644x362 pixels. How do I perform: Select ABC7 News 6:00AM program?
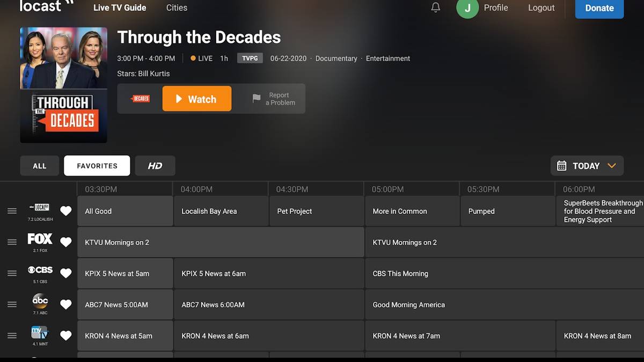269,305
